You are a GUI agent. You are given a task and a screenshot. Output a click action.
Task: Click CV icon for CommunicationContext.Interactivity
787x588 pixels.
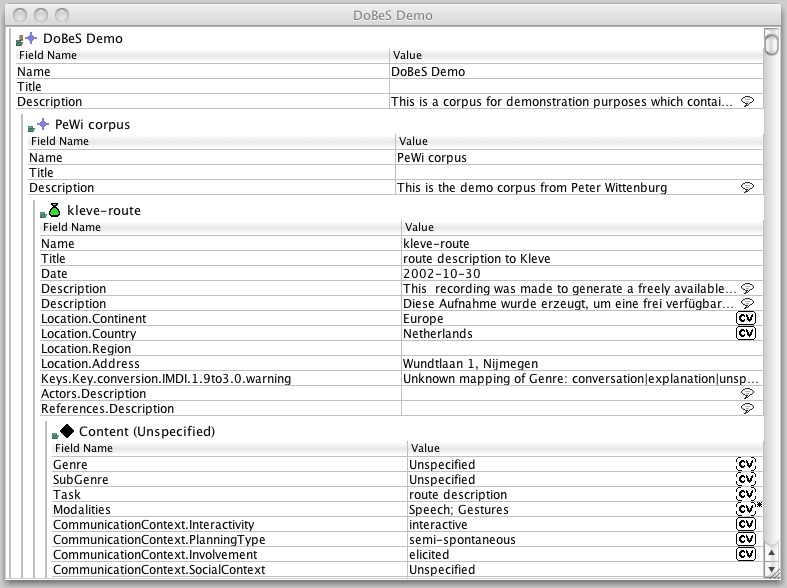746,524
